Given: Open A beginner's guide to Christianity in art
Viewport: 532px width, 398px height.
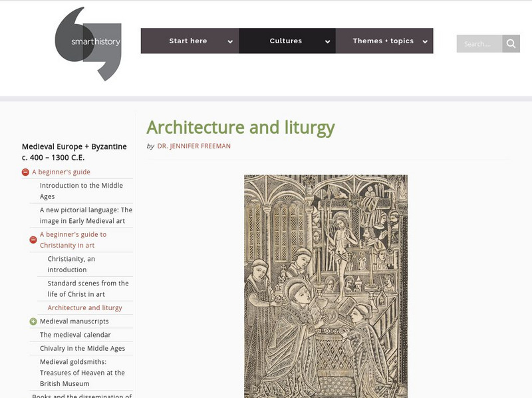Looking at the screenshot, I should pos(73,240).
